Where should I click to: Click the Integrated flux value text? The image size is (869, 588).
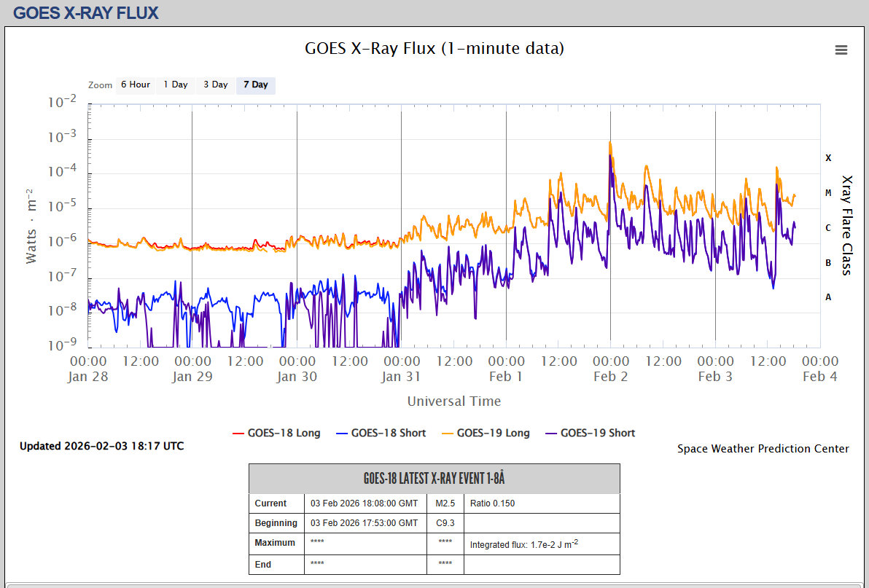point(523,544)
